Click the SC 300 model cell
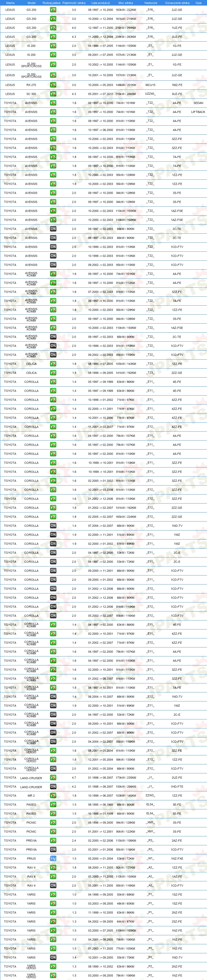Screen dimensions: 207x980 (31, 94)
